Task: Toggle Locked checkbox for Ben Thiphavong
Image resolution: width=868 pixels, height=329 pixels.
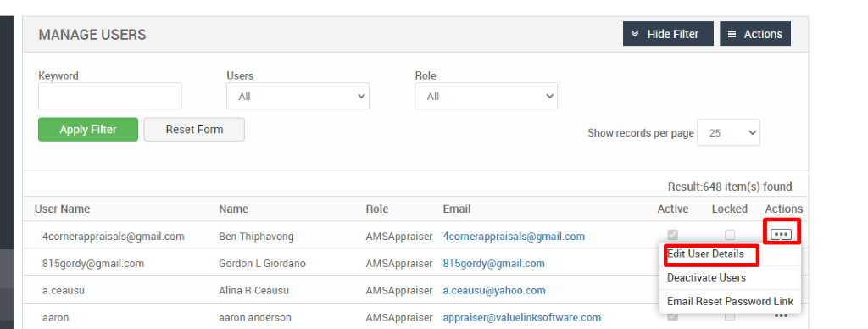Action: coord(730,235)
